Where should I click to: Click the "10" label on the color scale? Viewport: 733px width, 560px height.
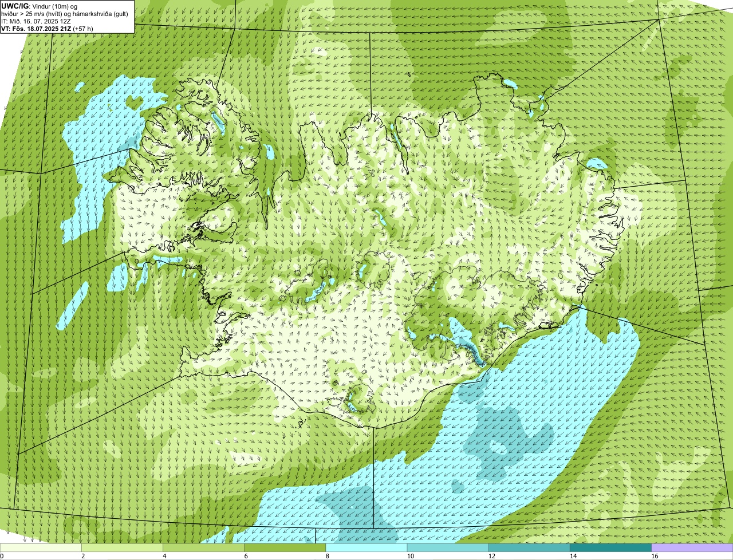[x=411, y=556]
